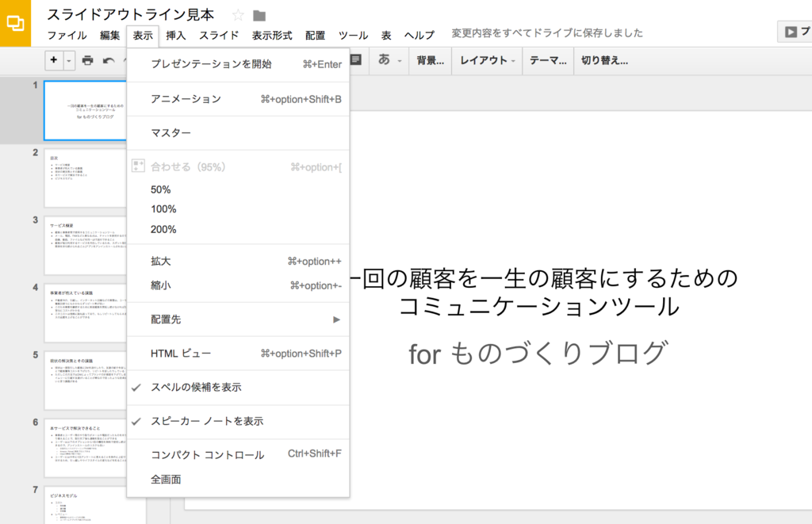
Task: Open the レイアウト dropdown
Action: pos(488,60)
